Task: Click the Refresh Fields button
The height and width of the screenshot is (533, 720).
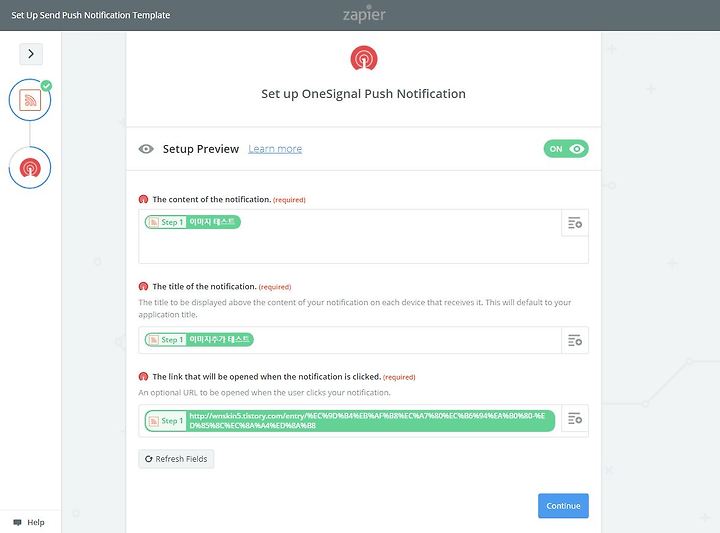Action: click(x=176, y=459)
